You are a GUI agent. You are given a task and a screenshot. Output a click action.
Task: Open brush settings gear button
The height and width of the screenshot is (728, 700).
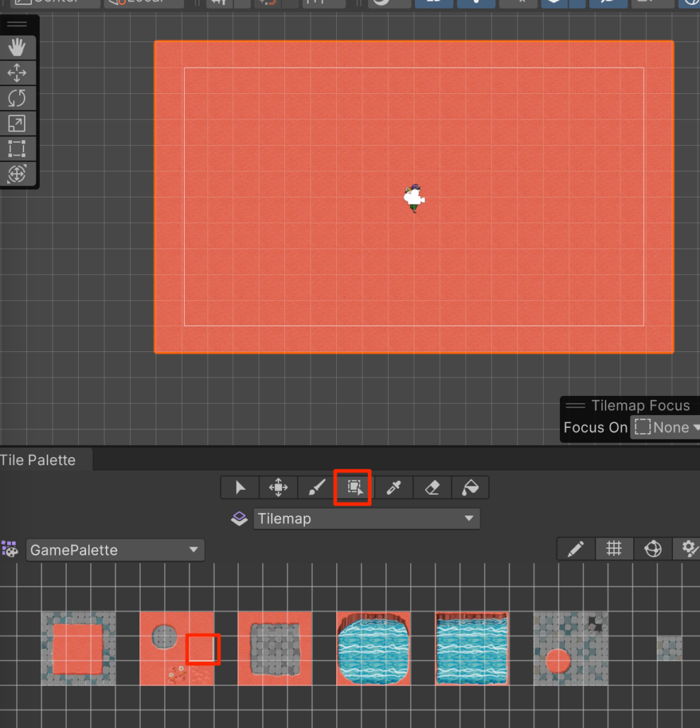point(688,550)
